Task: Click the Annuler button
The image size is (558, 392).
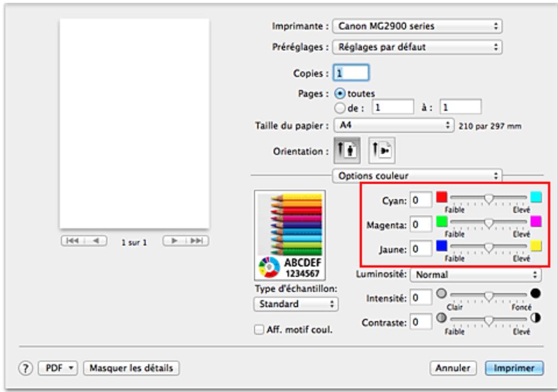Action: 453,368
